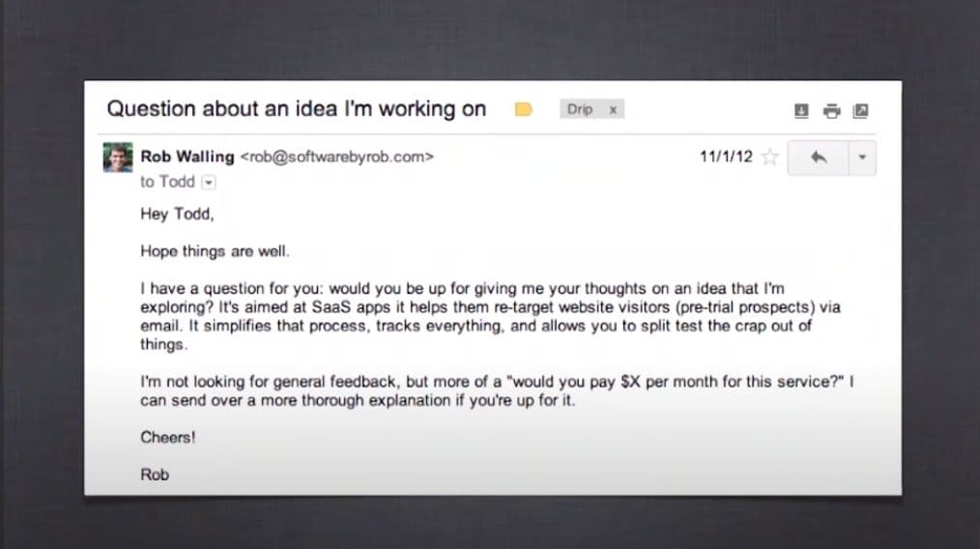Click the rob@softwarebyrob.com address
This screenshot has width=980, height=549.
336,157
